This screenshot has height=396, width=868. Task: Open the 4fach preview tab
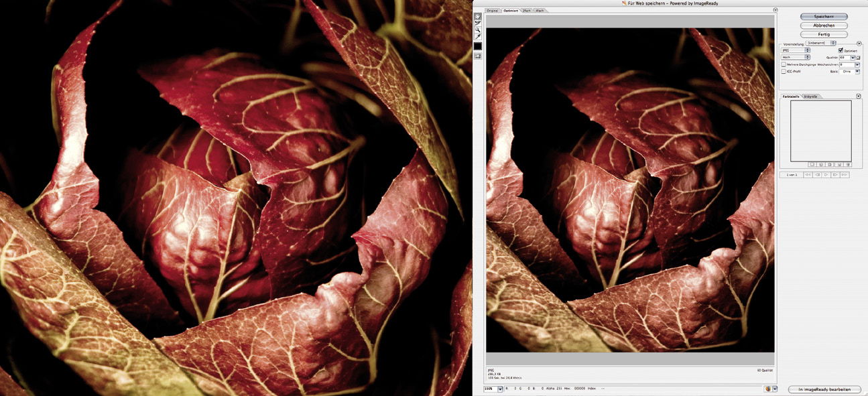tap(539, 11)
